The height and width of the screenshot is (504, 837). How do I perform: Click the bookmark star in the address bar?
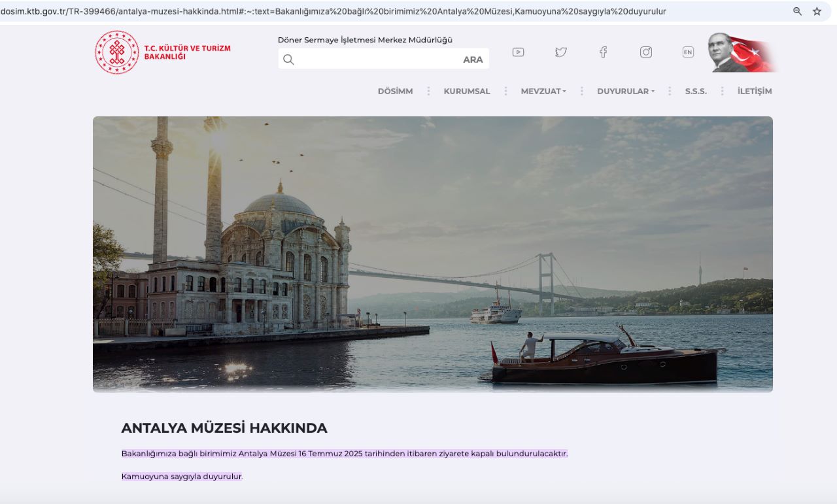[x=815, y=11]
